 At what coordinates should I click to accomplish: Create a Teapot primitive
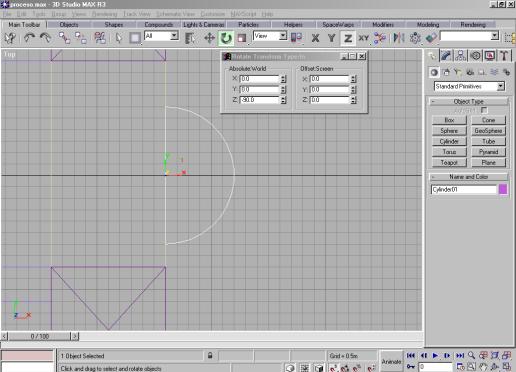(449, 163)
